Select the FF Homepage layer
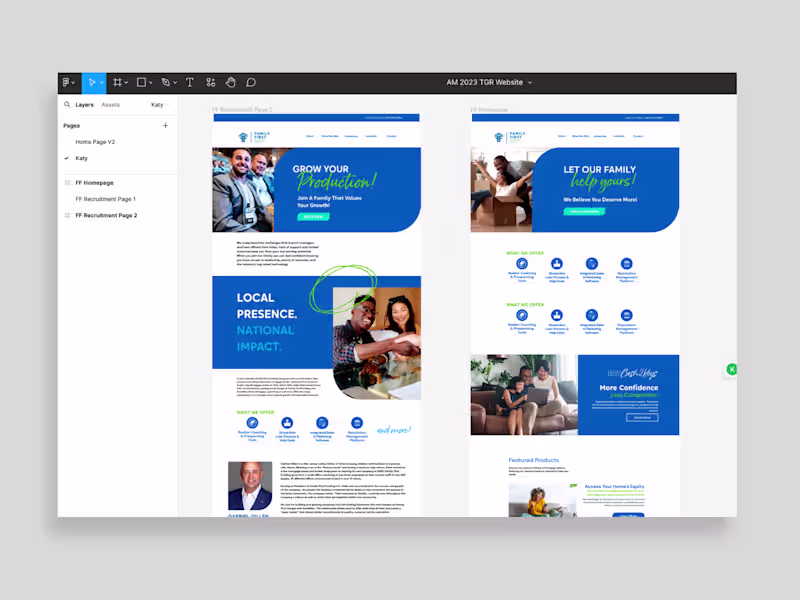Image resolution: width=800 pixels, height=600 pixels. (x=94, y=183)
